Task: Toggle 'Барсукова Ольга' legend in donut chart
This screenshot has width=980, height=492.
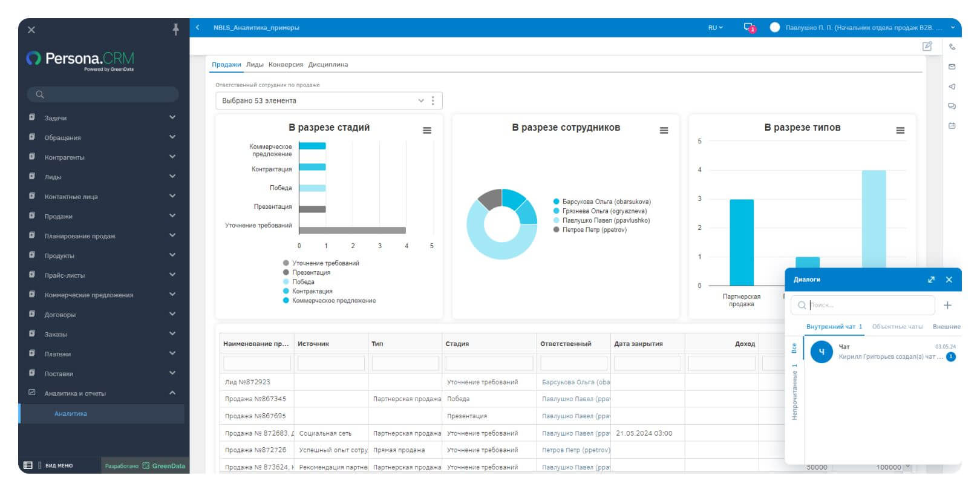Action: pos(602,202)
